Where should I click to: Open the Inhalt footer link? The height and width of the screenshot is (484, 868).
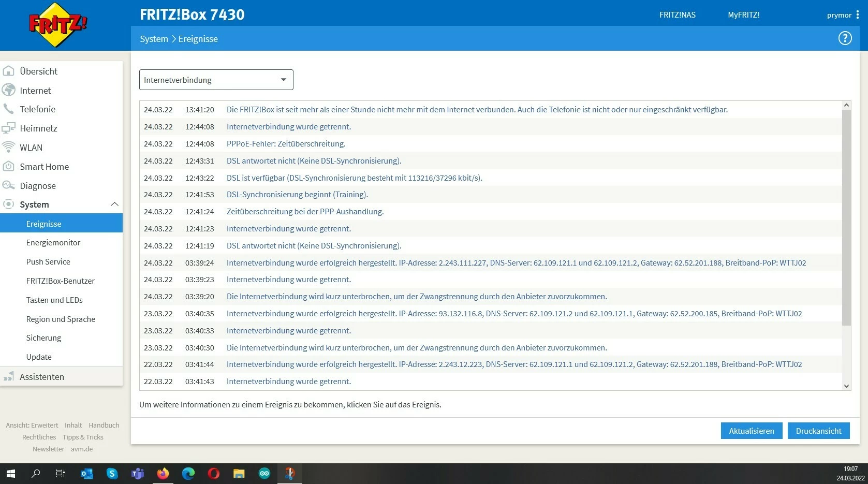pos(73,425)
